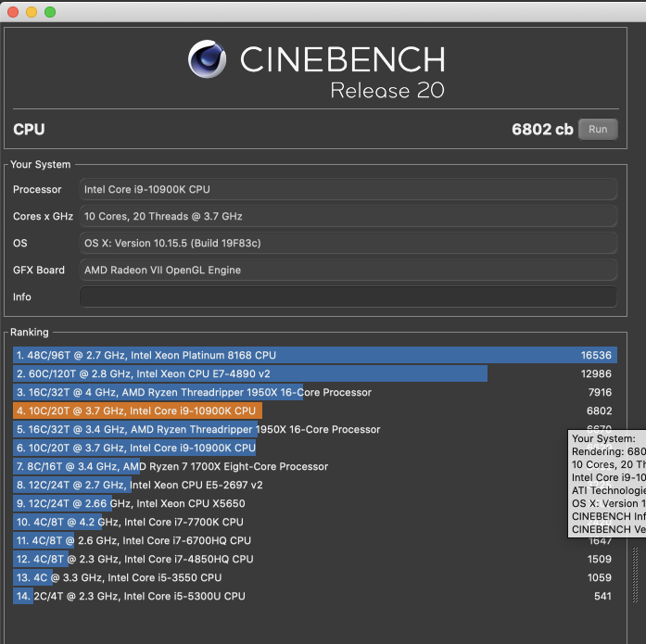646x644 pixels.
Task: Click the dotted resize grip near the ranking list
Action: click(635, 575)
